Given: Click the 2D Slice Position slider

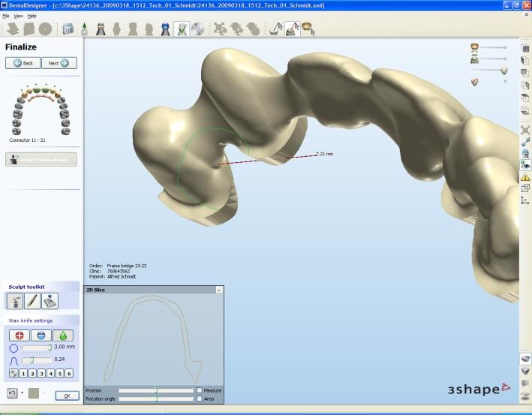Looking at the screenshot, I should click(x=156, y=390).
